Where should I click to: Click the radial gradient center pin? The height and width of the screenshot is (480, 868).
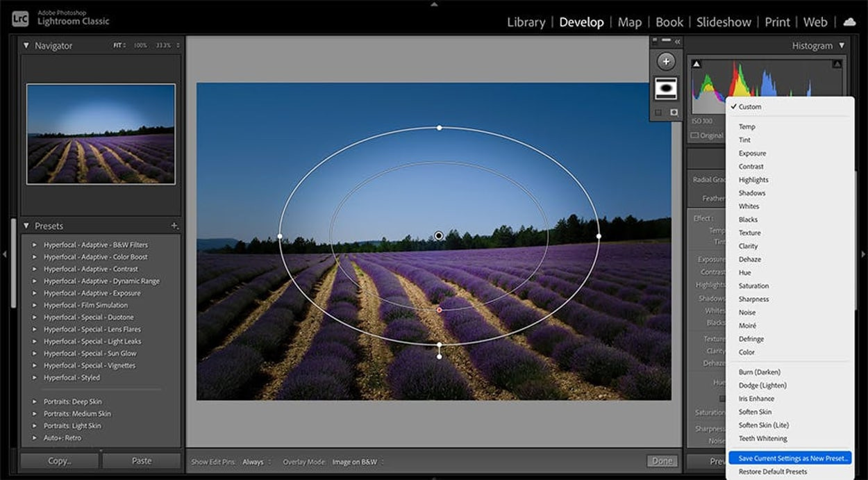point(439,236)
